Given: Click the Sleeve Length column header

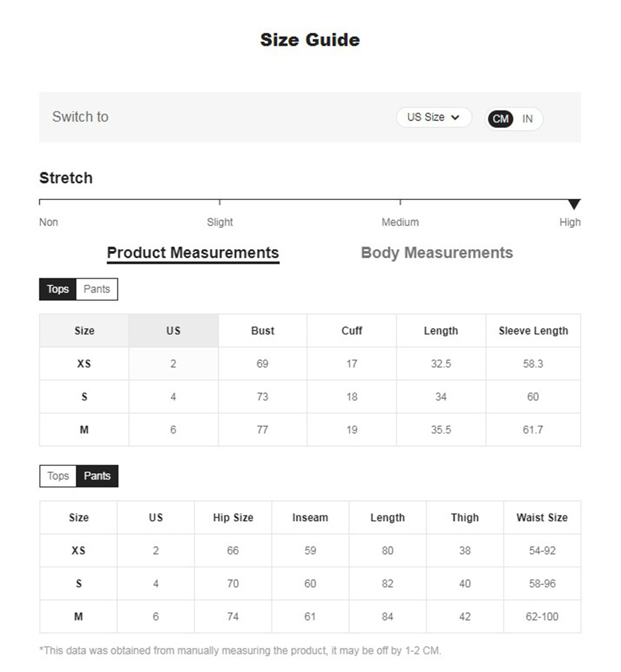Looking at the screenshot, I should 533,331.
